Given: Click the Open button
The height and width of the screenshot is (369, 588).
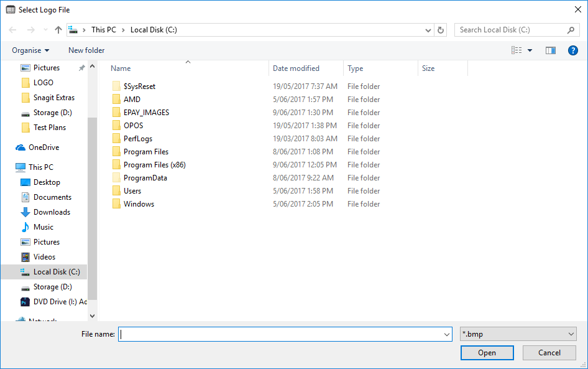Looking at the screenshot, I should click(x=487, y=353).
